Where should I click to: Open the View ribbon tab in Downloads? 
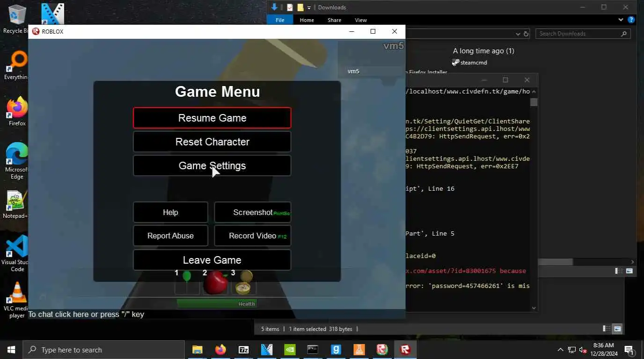point(361,20)
